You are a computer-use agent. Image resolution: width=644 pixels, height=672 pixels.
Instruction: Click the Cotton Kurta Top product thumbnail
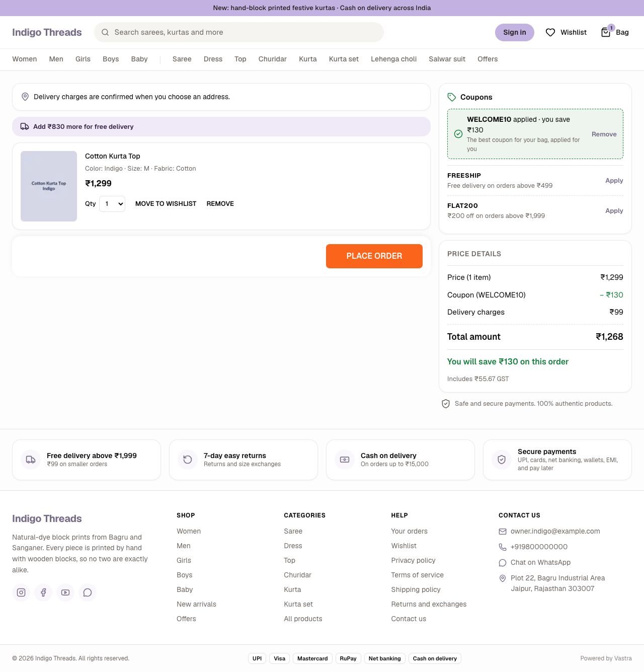49,186
